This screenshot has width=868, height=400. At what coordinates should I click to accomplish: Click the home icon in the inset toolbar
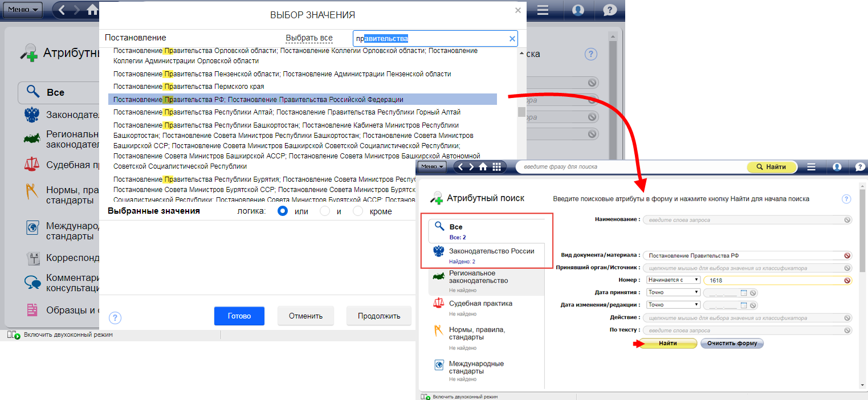point(483,167)
